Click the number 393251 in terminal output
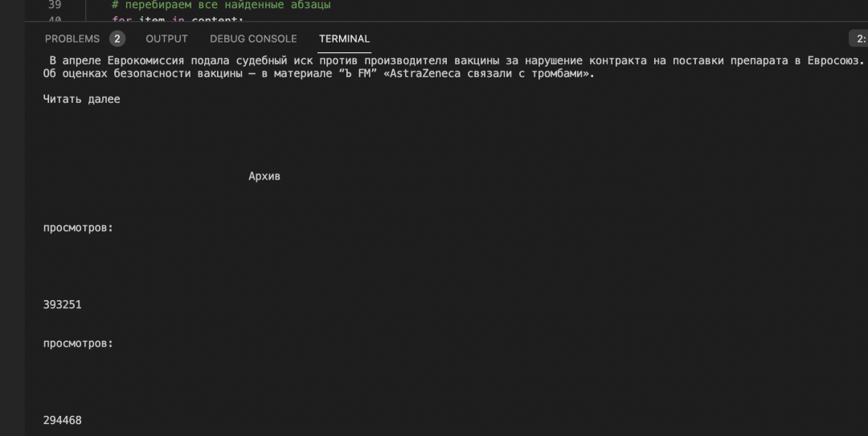 click(x=63, y=305)
